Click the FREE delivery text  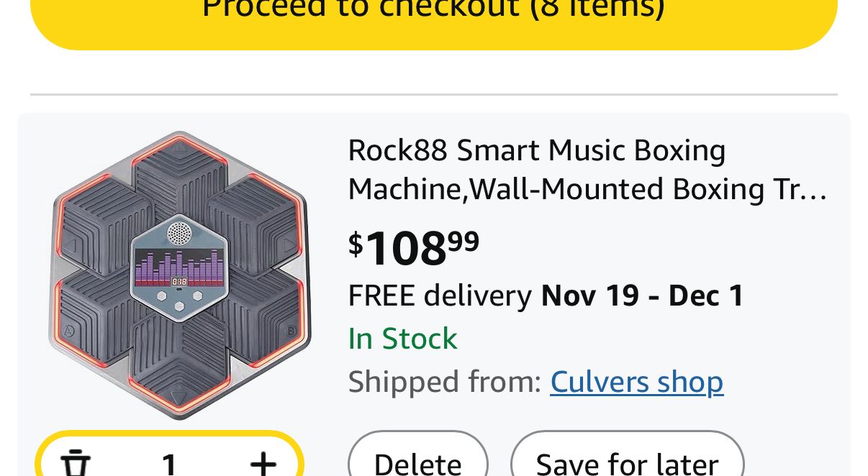pyautogui.click(x=439, y=296)
